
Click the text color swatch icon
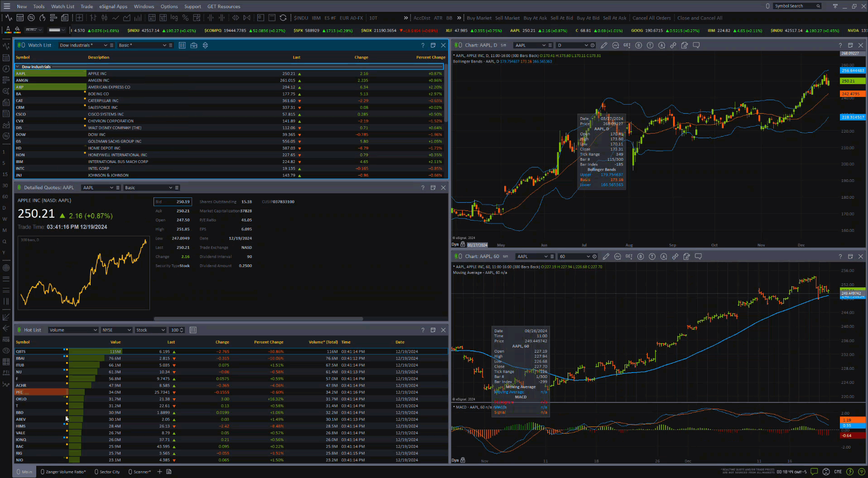coord(8,30)
